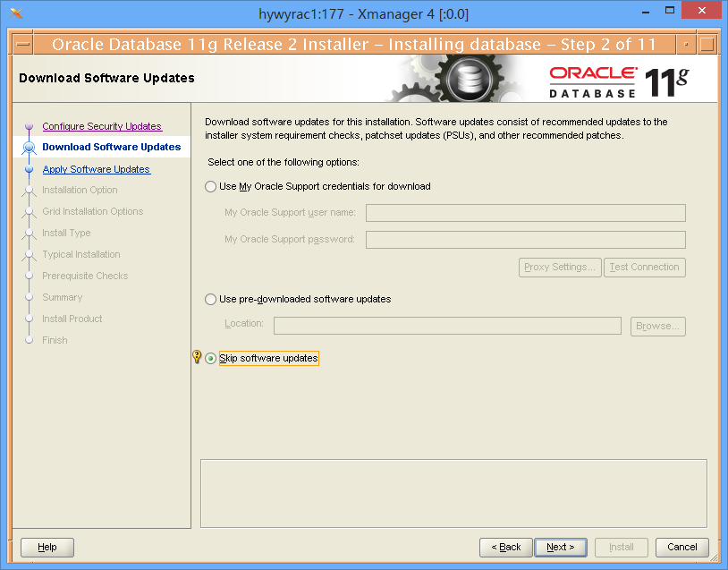Click the 'Select one of the following options' text
This screenshot has width=728, height=570.
coord(284,162)
